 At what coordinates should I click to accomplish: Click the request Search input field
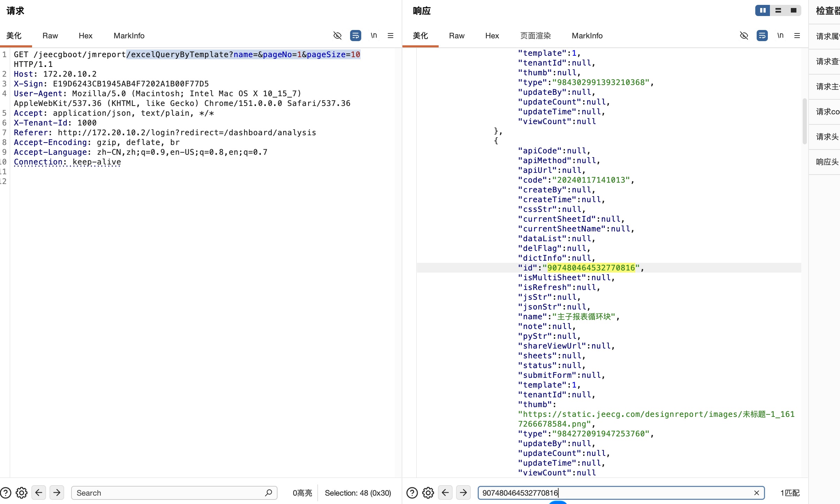(x=174, y=493)
